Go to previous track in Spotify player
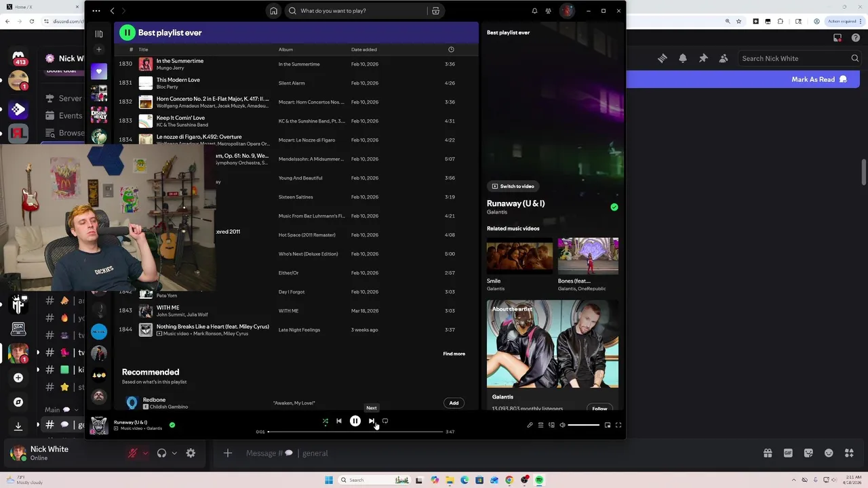Screen dimensions: 868x488 pos(339,421)
